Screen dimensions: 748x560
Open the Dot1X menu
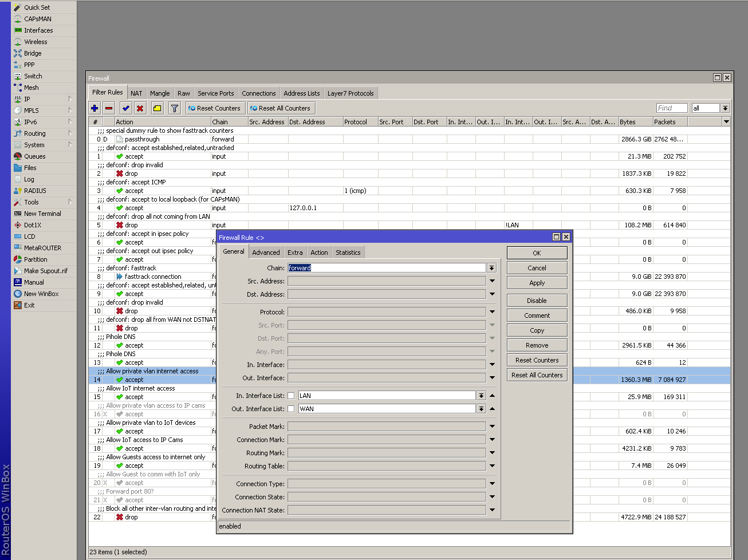coord(33,225)
